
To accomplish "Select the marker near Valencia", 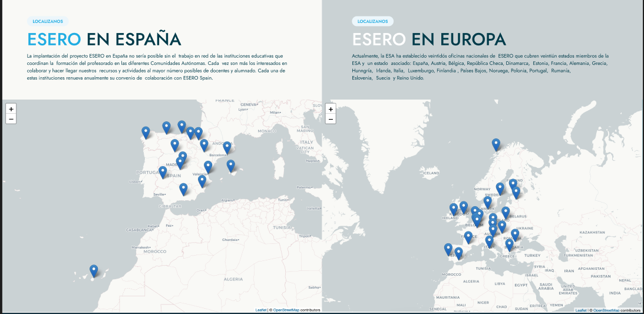I will coord(208,167).
